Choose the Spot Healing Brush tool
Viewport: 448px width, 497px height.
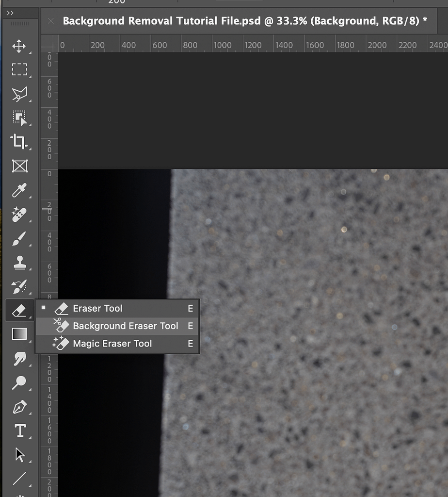pos(19,214)
